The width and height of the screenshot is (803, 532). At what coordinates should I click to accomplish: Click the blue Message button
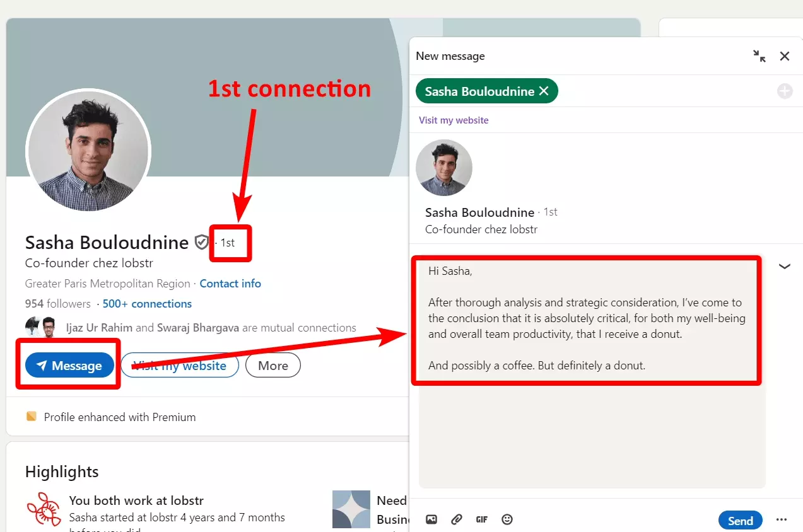[x=69, y=365]
